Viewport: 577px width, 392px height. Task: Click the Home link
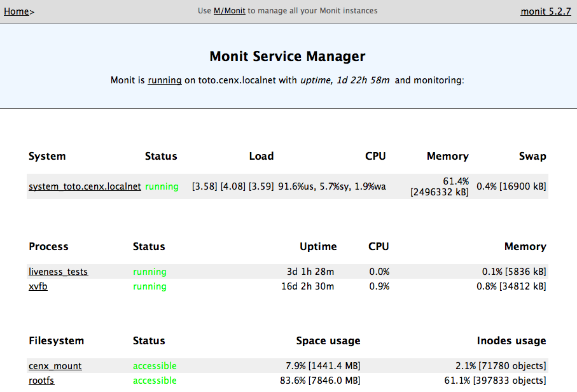coord(16,11)
